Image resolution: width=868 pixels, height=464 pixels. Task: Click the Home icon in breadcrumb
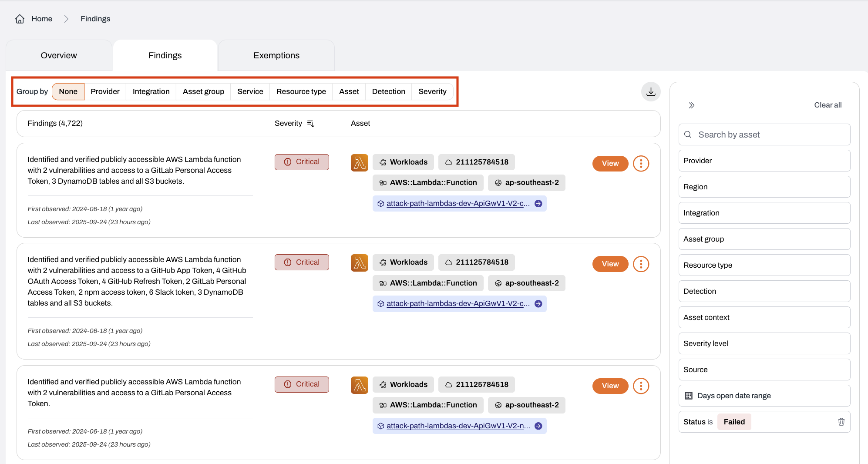pyautogui.click(x=20, y=19)
